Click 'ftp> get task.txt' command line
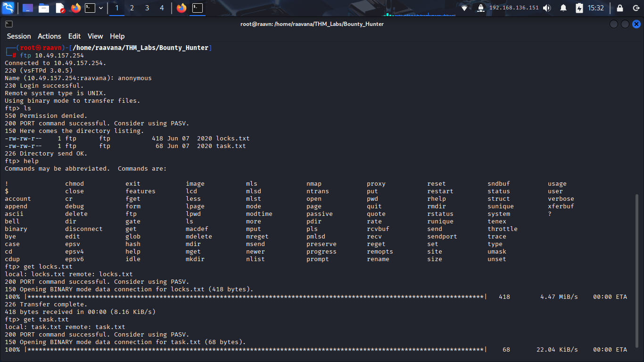Image resolution: width=644 pixels, height=362 pixels. pyautogui.click(x=37, y=320)
